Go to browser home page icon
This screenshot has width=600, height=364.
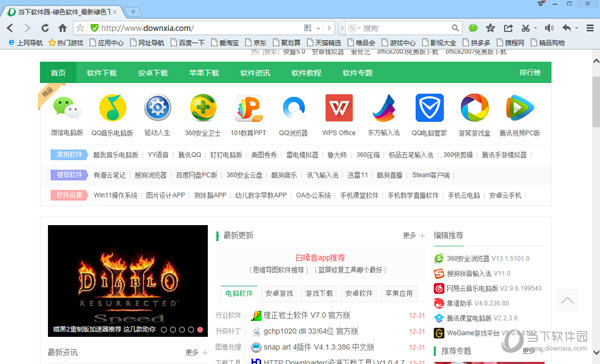tap(62, 28)
